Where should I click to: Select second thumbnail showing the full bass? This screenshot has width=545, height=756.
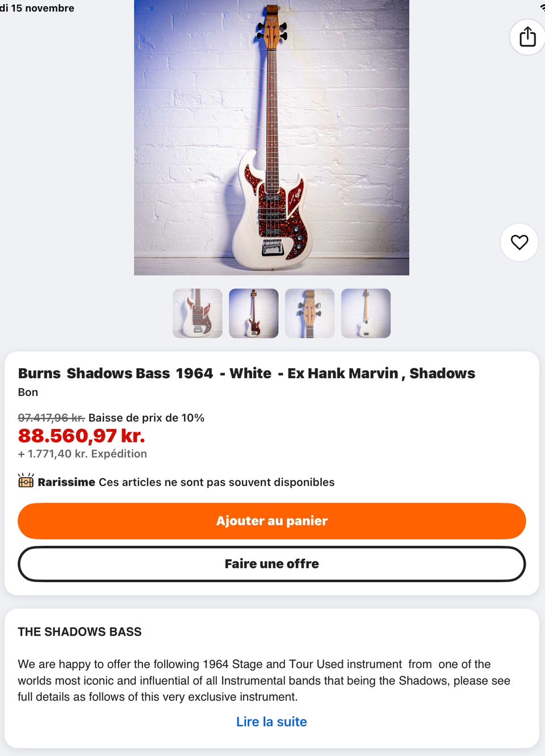254,314
